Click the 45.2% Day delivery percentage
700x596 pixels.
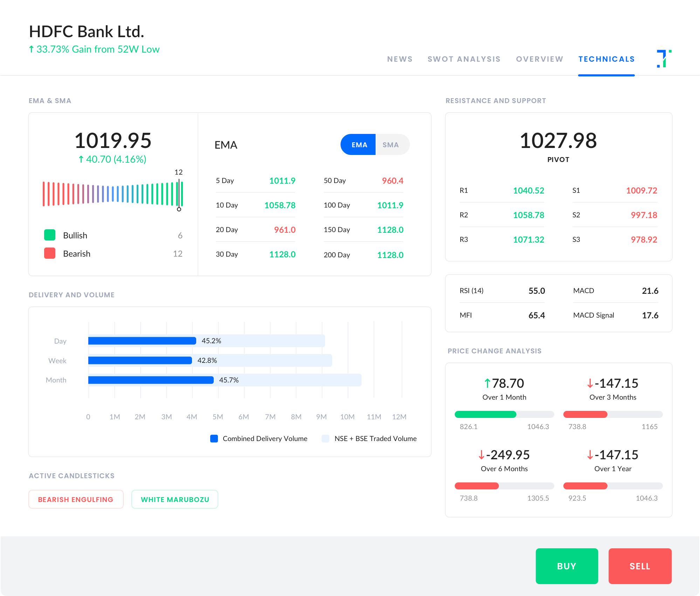click(x=211, y=341)
